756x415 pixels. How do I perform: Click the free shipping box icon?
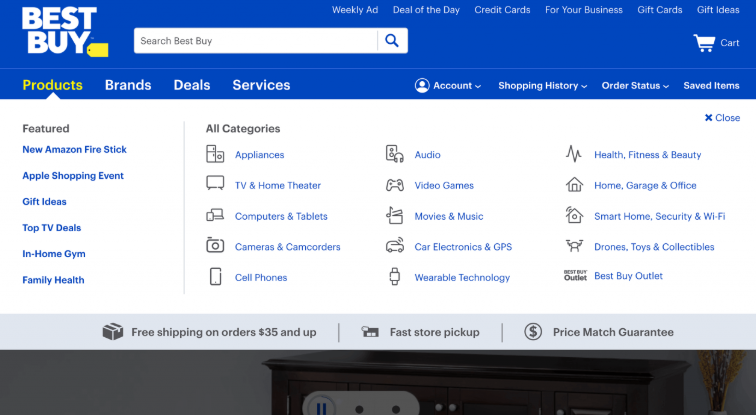113,332
